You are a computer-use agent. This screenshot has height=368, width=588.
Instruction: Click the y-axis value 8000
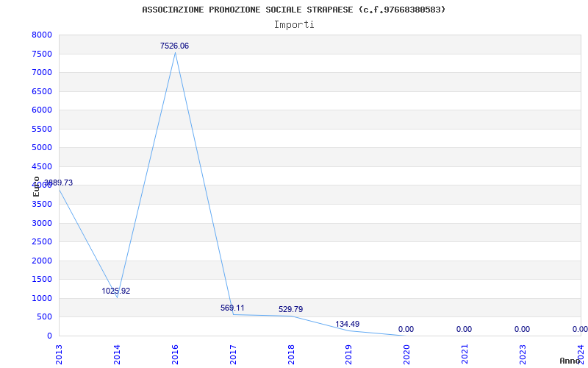(x=42, y=35)
